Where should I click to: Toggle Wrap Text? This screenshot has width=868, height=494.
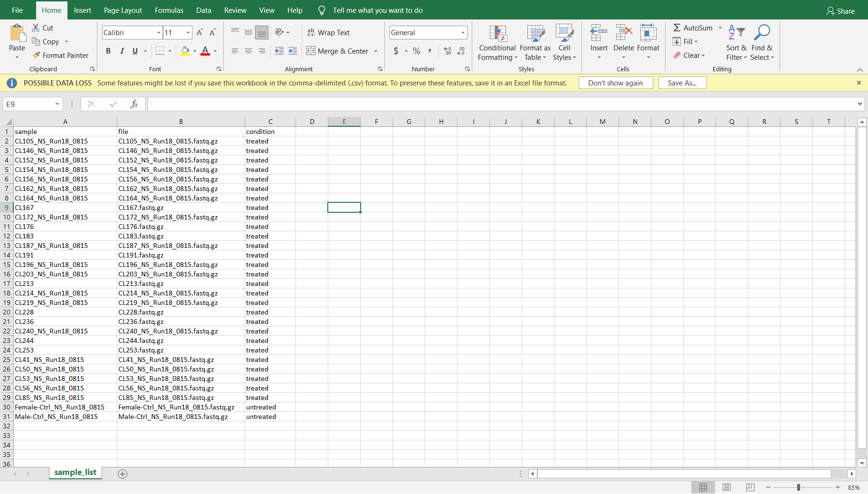point(329,32)
